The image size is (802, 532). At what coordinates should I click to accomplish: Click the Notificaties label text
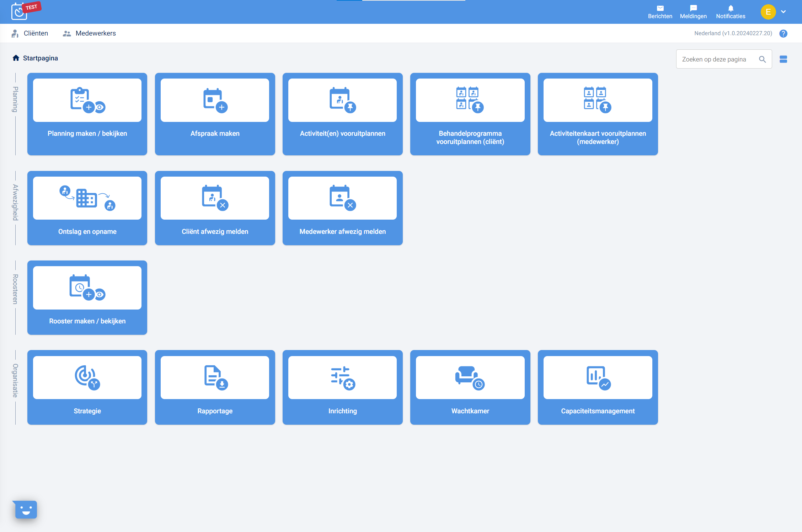click(x=731, y=16)
